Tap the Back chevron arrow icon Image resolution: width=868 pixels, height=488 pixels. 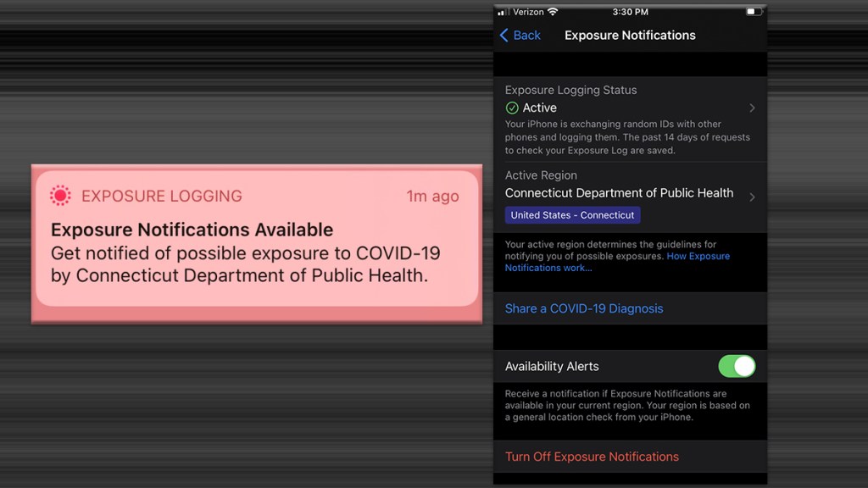point(504,36)
